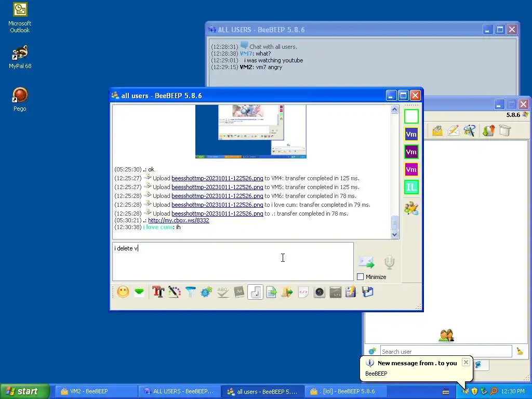Switch to VM2 - BeeBEEP taskbar button
The height and width of the screenshot is (399, 532).
pyautogui.click(x=95, y=391)
